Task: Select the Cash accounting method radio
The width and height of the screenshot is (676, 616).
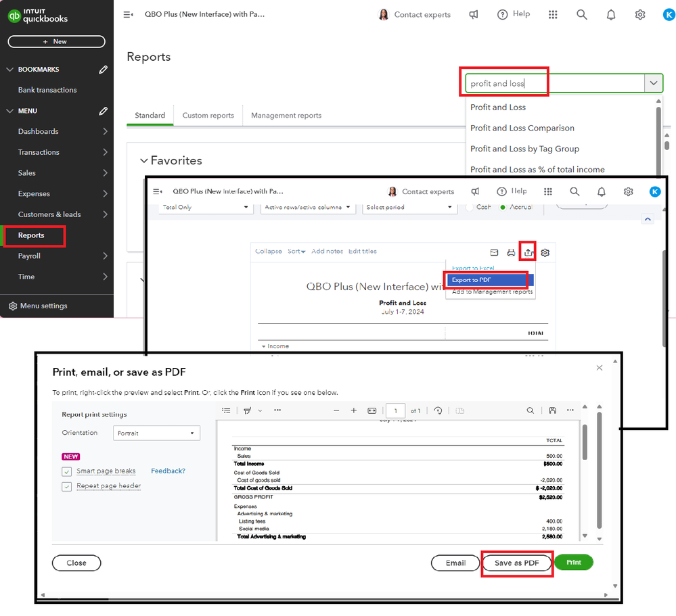Action: [470, 207]
